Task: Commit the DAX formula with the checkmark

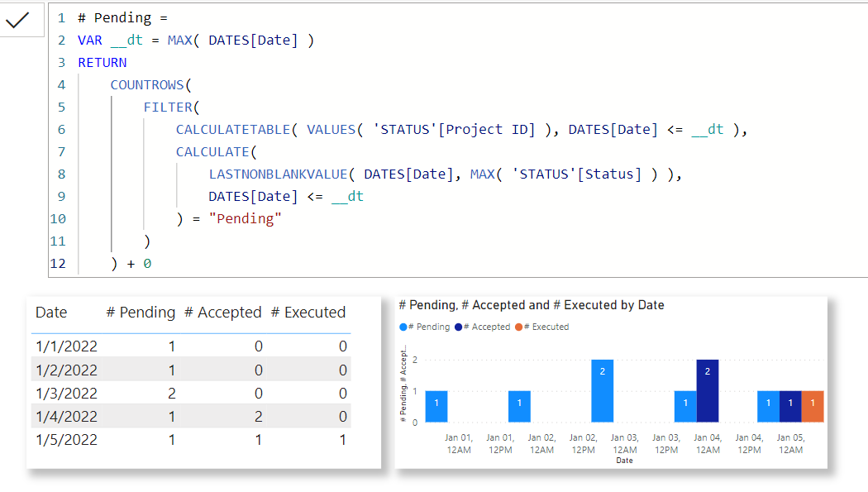Action: pos(17,21)
